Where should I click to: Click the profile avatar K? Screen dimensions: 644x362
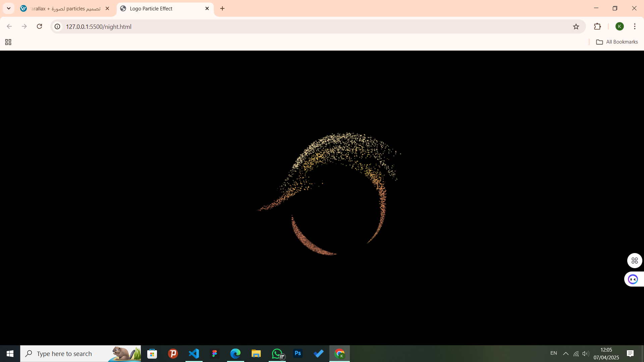[620, 26]
